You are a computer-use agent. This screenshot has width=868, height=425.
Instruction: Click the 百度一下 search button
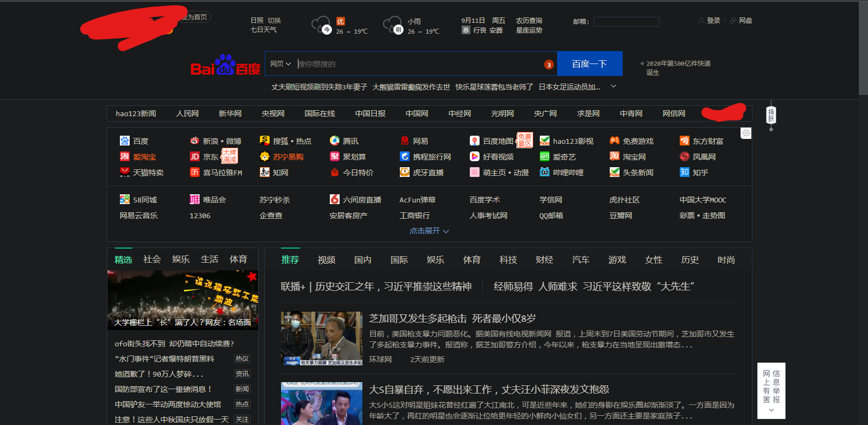590,64
